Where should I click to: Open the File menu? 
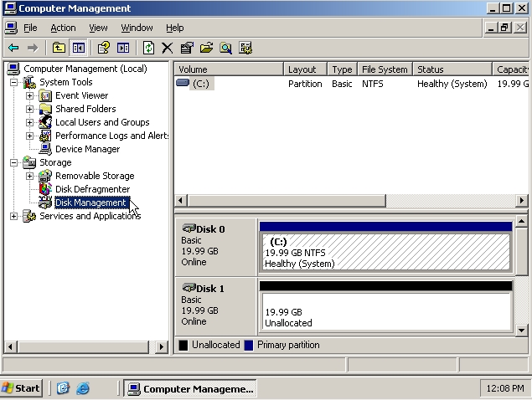tap(30, 28)
